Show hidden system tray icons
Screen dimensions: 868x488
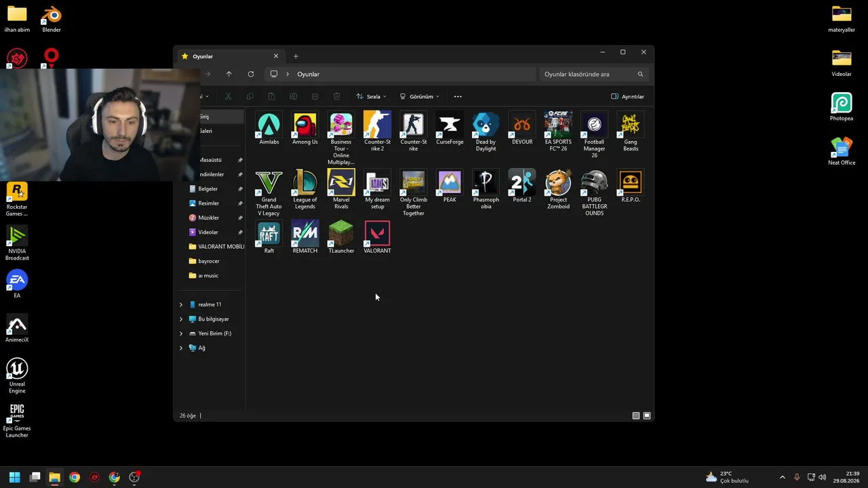pyautogui.click(x=782, y=477)
